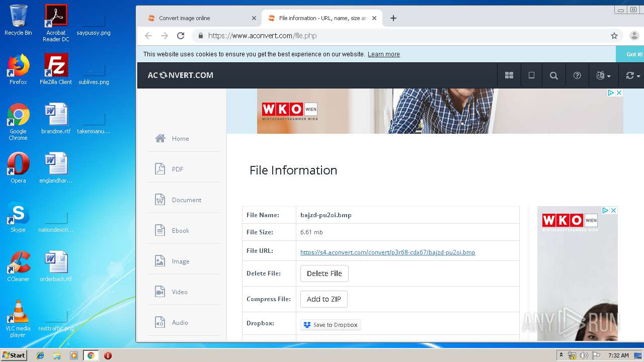Screen dimensions: 644x362
Task: Click the Home house icon in the sidebar
Action: [160, 138]
